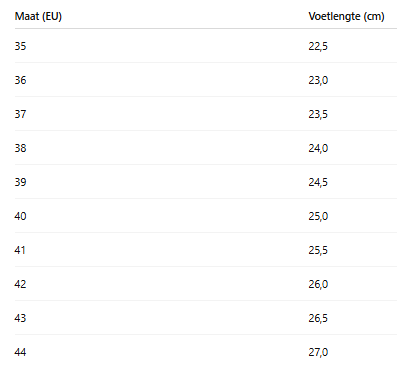Click the 25,5 foot length value
This screenshot has width=397, height=376.
[318, 250]
